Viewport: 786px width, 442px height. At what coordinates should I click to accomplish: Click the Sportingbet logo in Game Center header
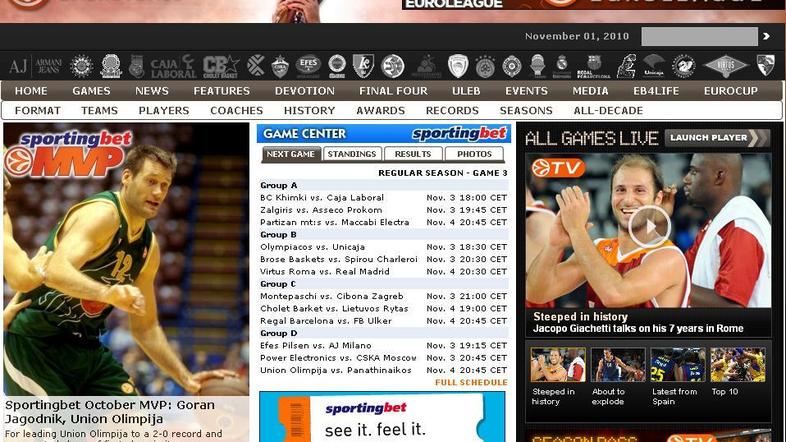459,133
